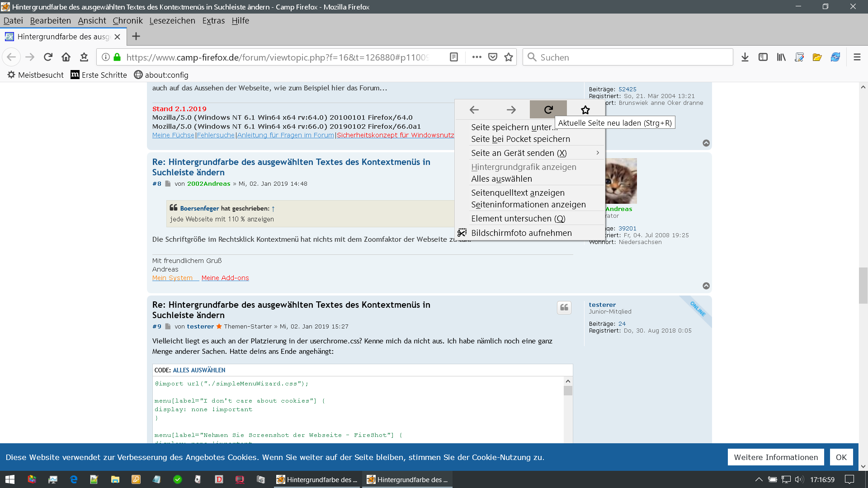Bookmark page via star in address bar
Viewport: 868px width, 488px height.
[x=509, y=57]
